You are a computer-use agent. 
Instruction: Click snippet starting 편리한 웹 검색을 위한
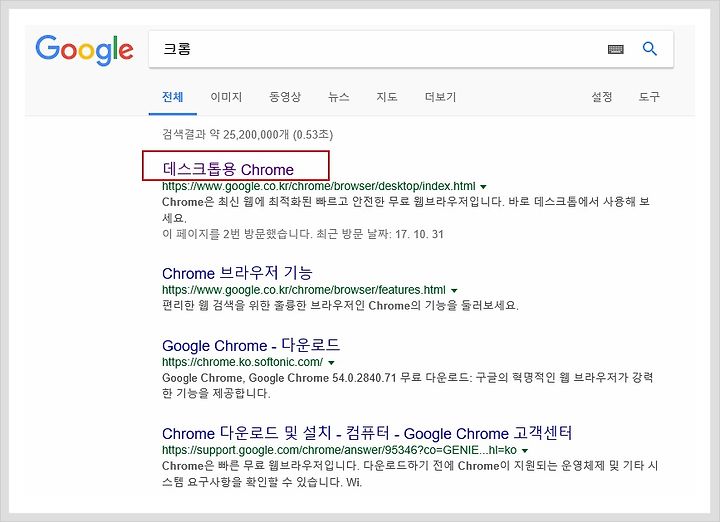(340, 305)
